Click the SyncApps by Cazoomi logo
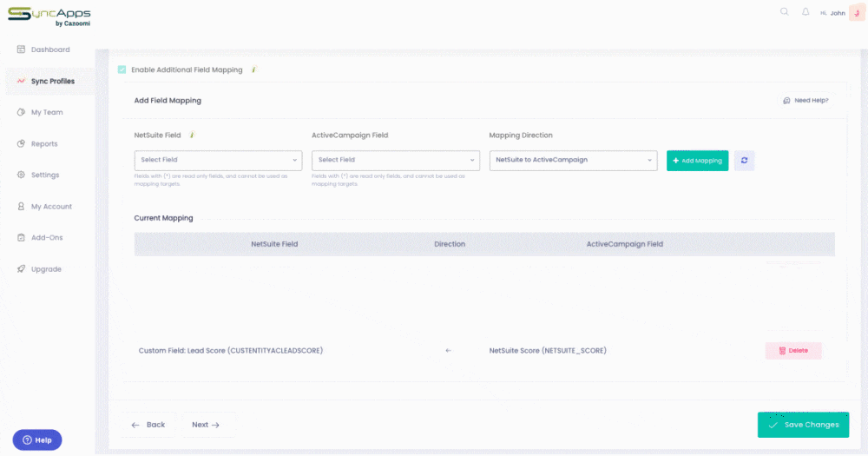 [49, 17]
